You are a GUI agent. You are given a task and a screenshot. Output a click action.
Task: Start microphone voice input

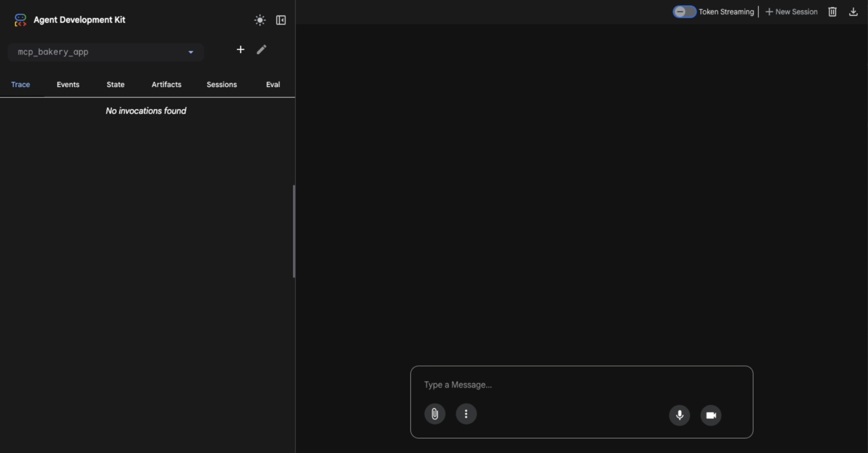[x=679, y=415]
